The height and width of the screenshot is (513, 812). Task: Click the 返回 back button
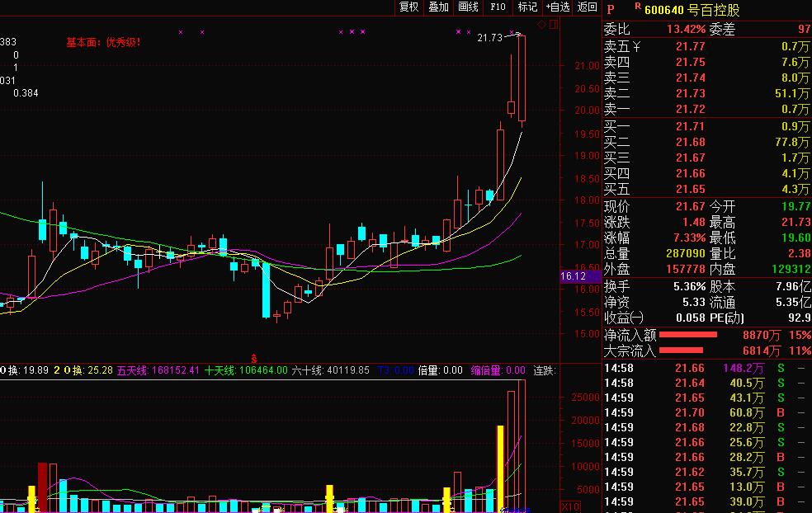[x=588, y=7]
